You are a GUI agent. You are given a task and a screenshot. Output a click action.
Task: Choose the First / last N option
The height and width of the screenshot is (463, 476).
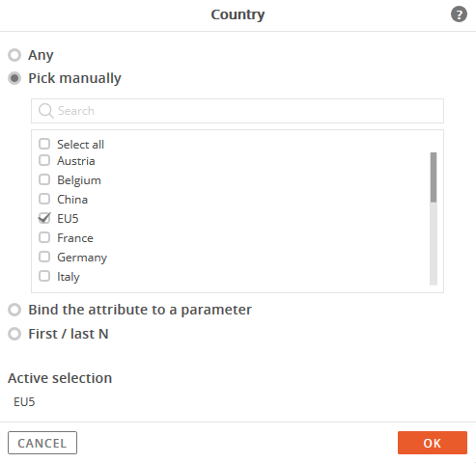[14, 334]
